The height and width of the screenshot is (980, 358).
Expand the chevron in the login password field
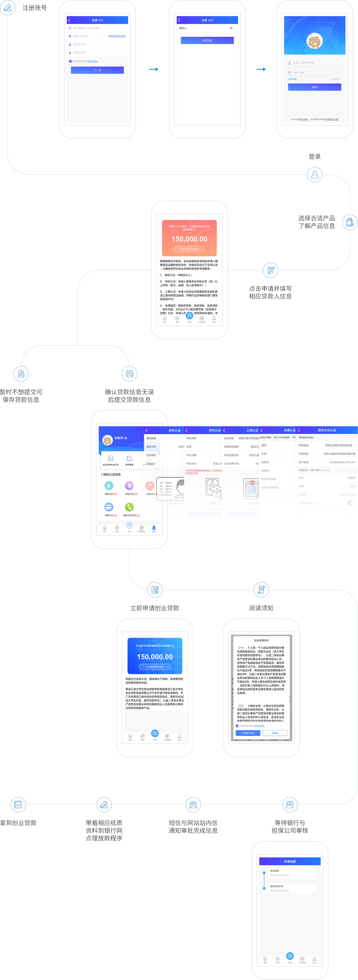338,73
